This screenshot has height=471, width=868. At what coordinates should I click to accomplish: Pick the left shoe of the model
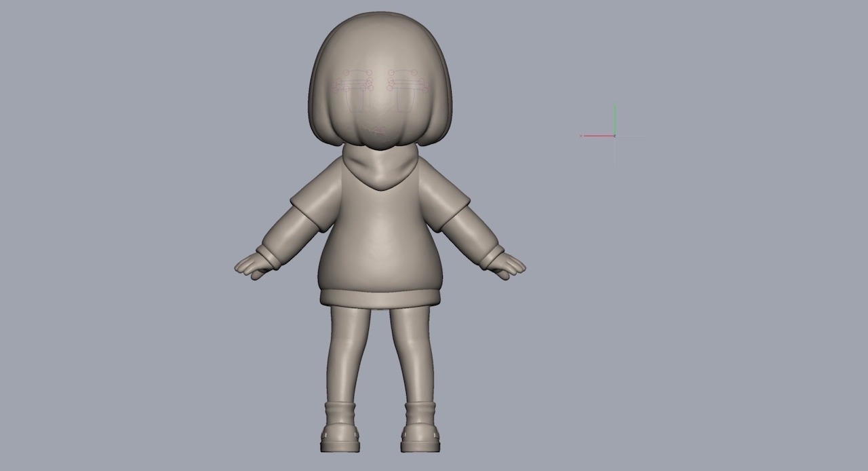[x=340, y=437]
